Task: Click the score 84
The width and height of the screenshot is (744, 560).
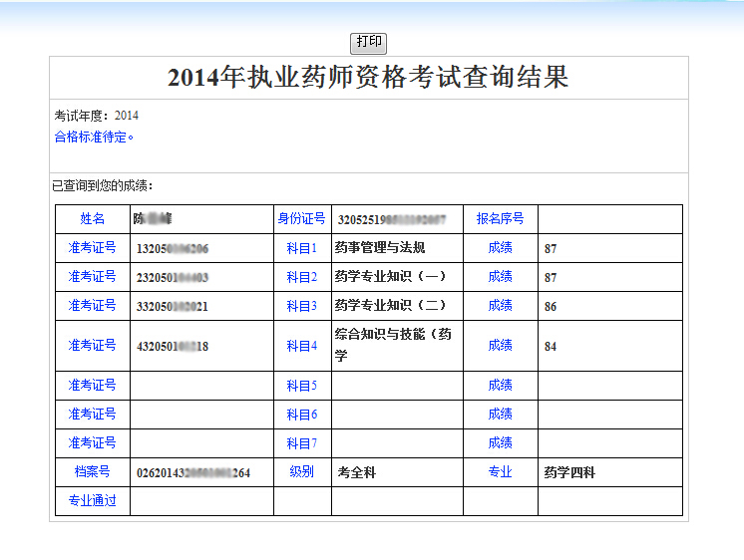Action: pos(551,346)
